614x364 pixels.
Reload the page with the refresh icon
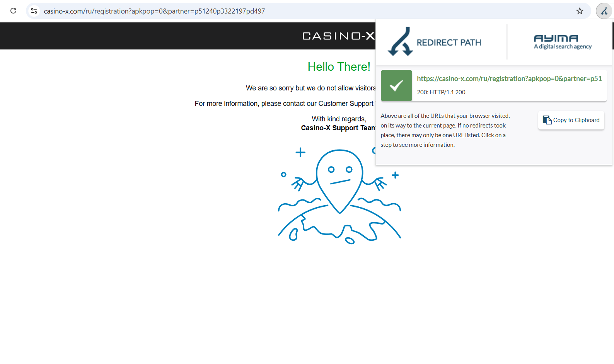(14, 11)
